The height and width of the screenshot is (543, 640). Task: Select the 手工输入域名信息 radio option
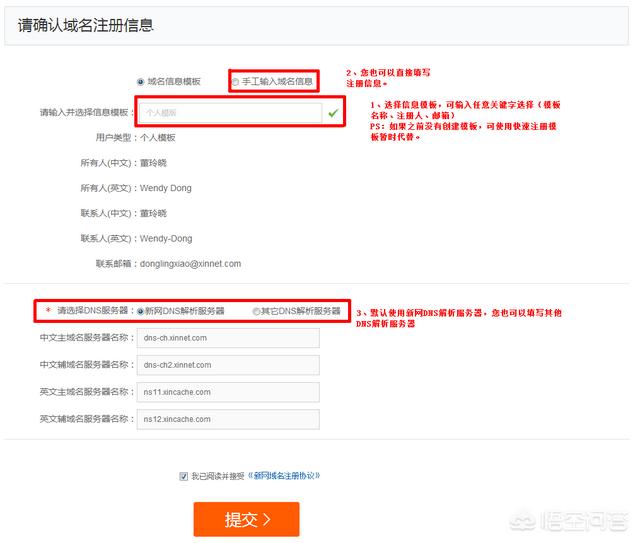click(x=235, y=82)
